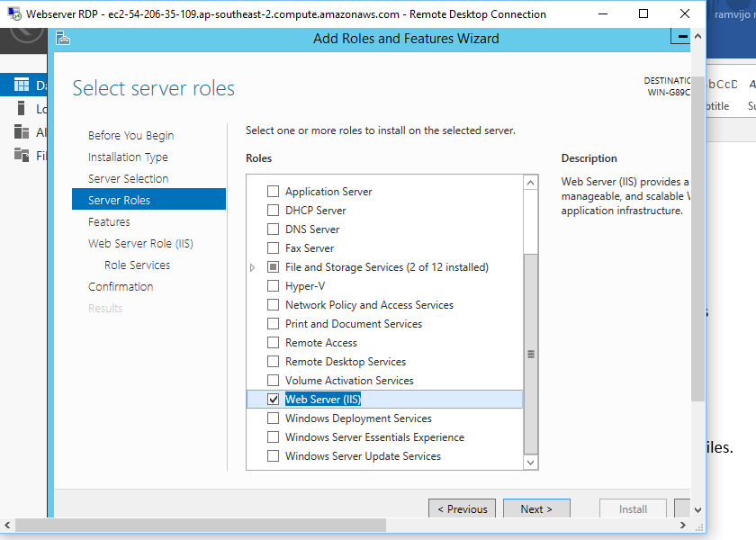The height and width of the screenshot is (540, 756).
Task: Click the Remote Desktop Connection title bar icon
Action: (x=14, y=14)
